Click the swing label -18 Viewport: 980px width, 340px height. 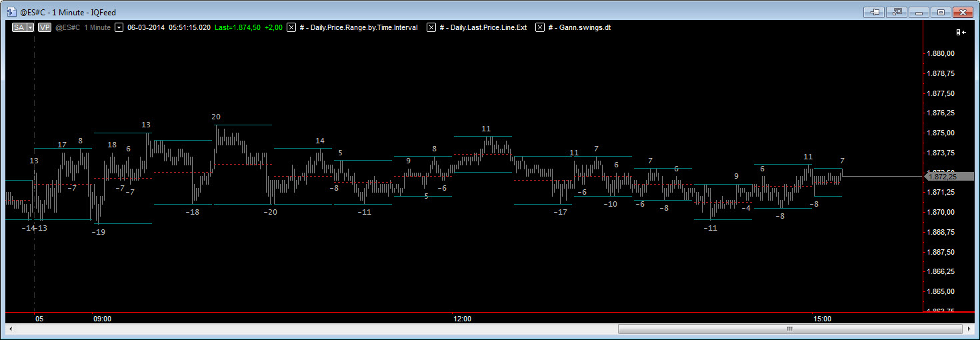(193, 212)
